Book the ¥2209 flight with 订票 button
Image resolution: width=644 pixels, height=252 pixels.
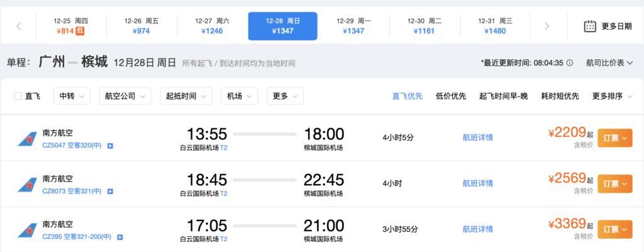(x=614, y=138)
